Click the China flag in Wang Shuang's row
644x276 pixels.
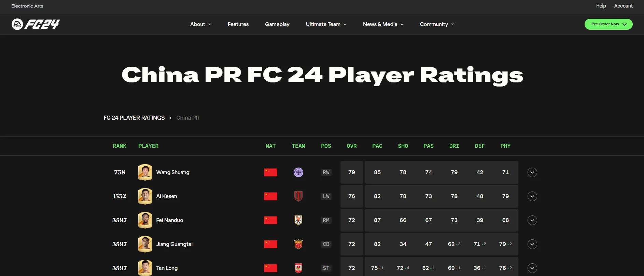pyautogui.click(x=270, y=172)
